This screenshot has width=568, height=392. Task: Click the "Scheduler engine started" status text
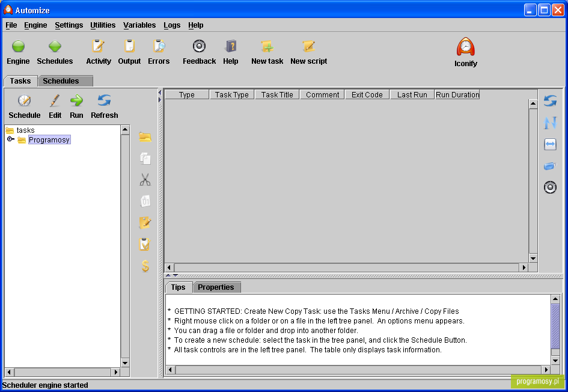tap(45, 385)
